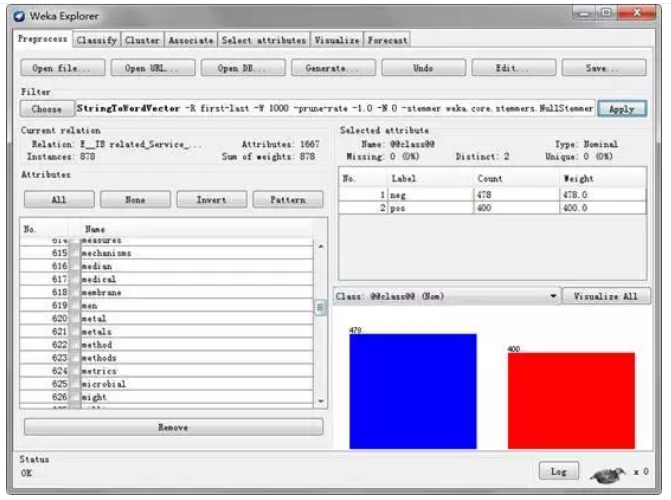The width and height of the screenshot is (671, 500).
Task: Remove the selected attributes
Action: pyautogui.click(x=173, y=427)
